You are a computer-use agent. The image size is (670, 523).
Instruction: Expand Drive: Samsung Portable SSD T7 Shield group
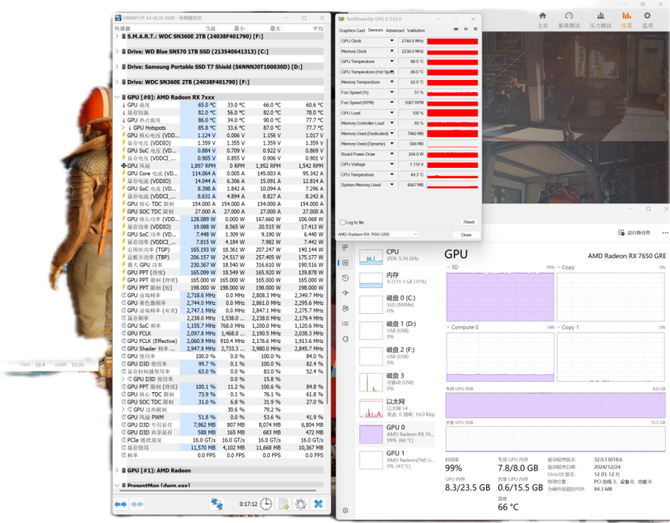117,67
